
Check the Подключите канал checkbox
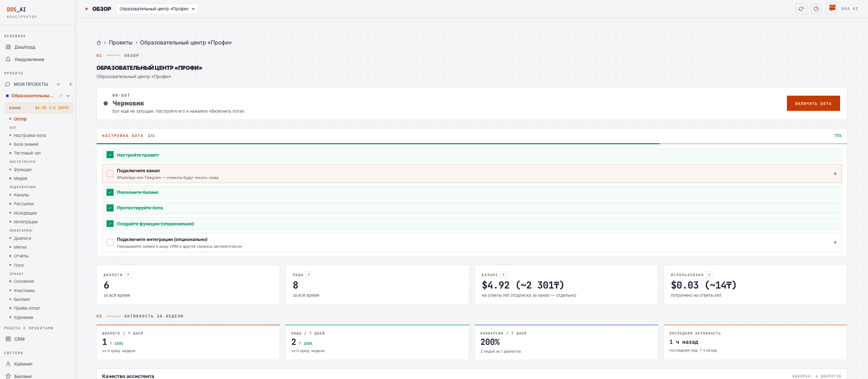[110, 174]
